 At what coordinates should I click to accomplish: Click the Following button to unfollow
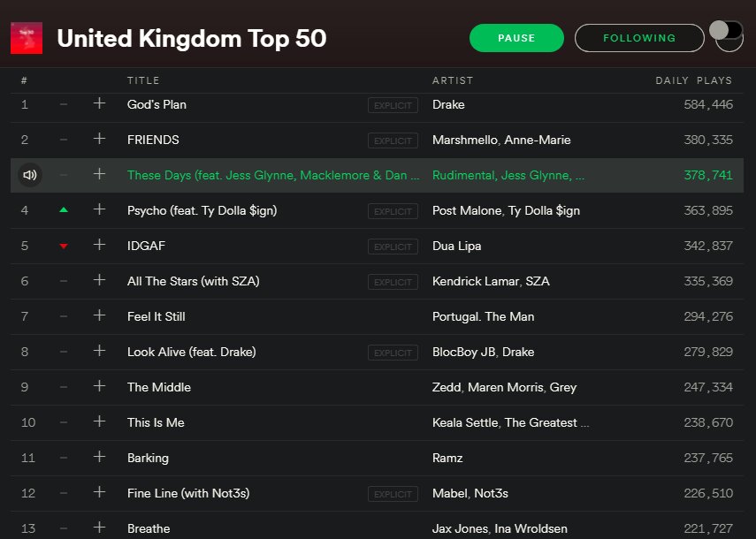(x=638, y=38)
